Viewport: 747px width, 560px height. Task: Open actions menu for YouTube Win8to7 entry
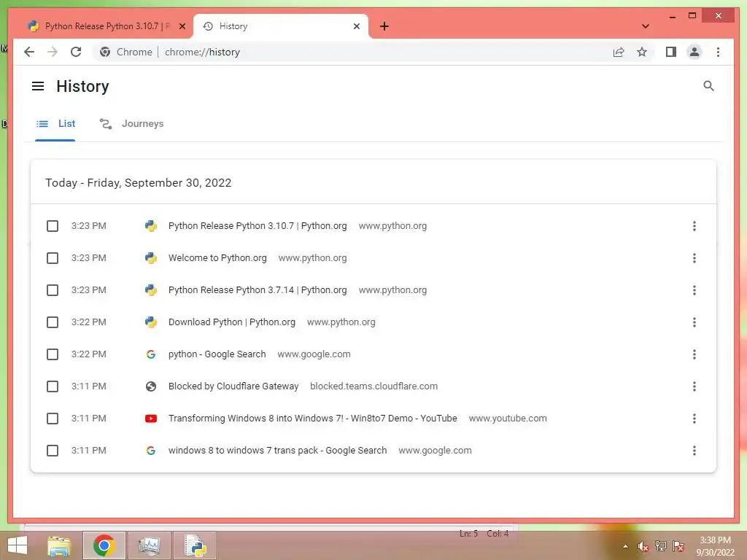pos(694,419)
